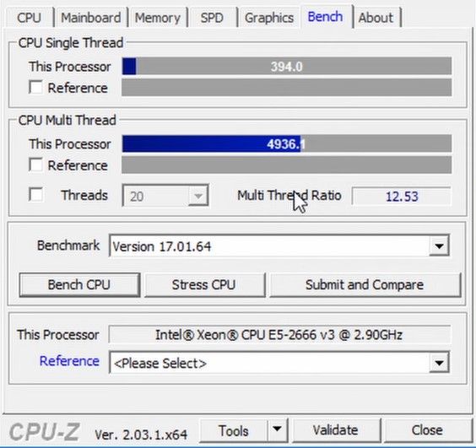Viewport: 476px width, 448px height.
Task: Click the Multi Thread Ratio value 12.53
Action: pos(402,196)
